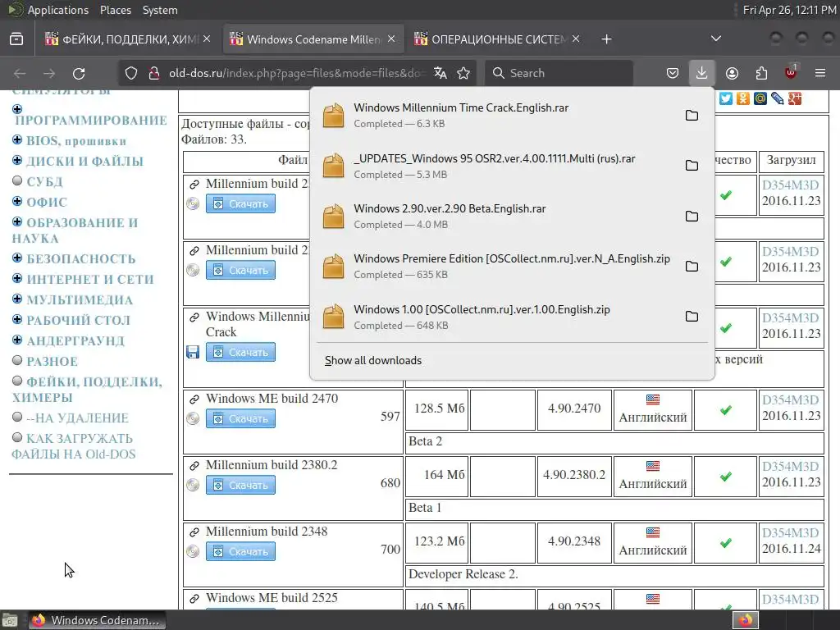Select the Windows Codename Millennium tab

pyautogui.click(x=313, y=39)
